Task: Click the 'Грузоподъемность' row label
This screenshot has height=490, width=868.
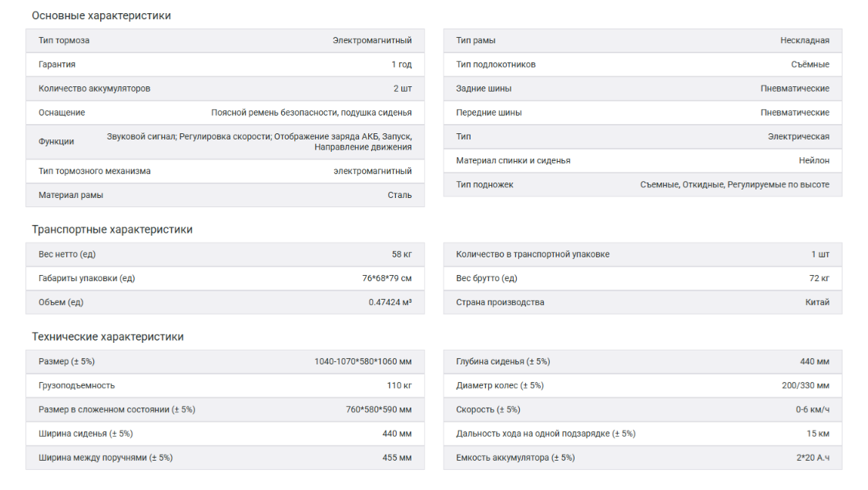Action: pos(76,385)
